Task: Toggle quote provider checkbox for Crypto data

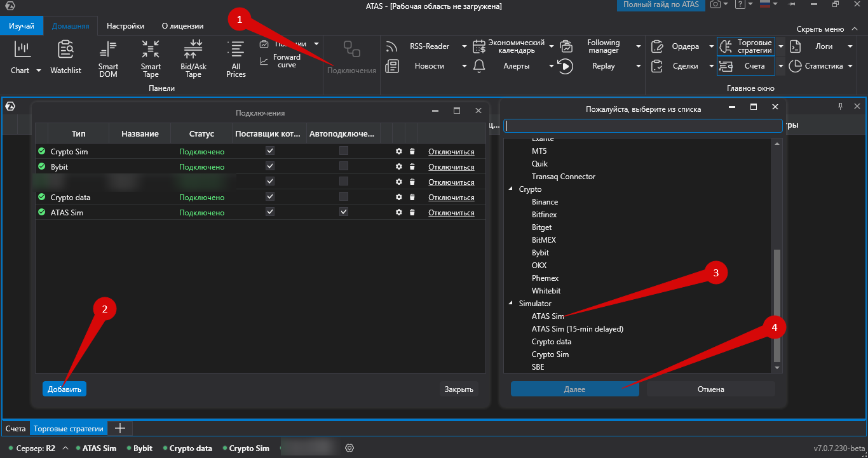Action: pos(270,197)
